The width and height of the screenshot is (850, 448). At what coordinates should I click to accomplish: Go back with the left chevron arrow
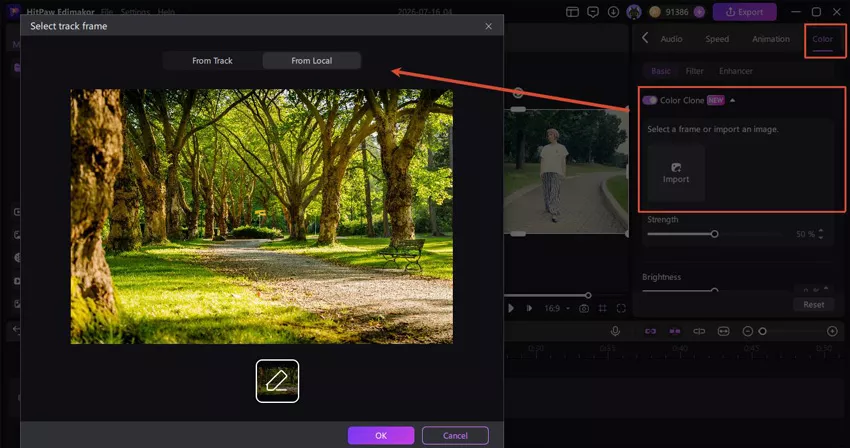tap(645, 38)
